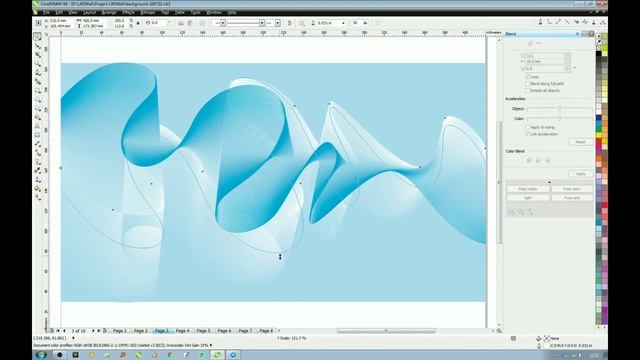Image resolution: width=640 pixels, height=360 pixels.
Task: Click the Split button
Action: (x=528, y=198)
